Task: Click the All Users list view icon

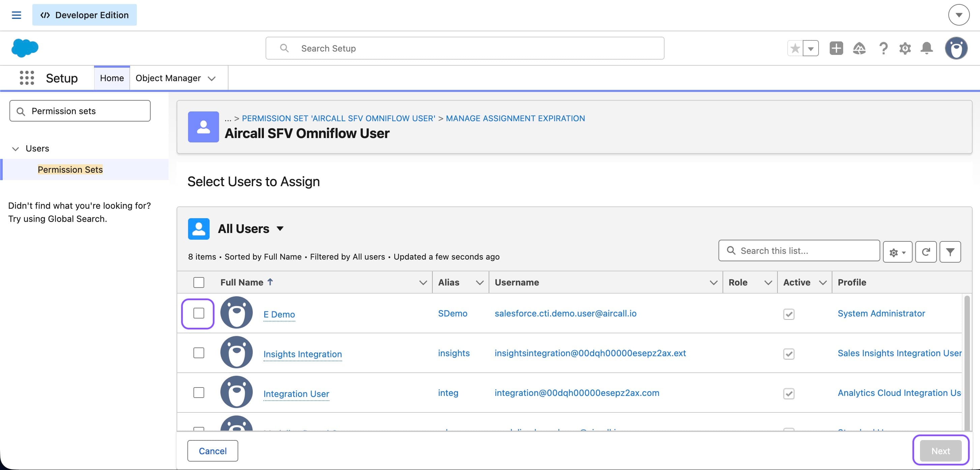Action: [198, 229]
